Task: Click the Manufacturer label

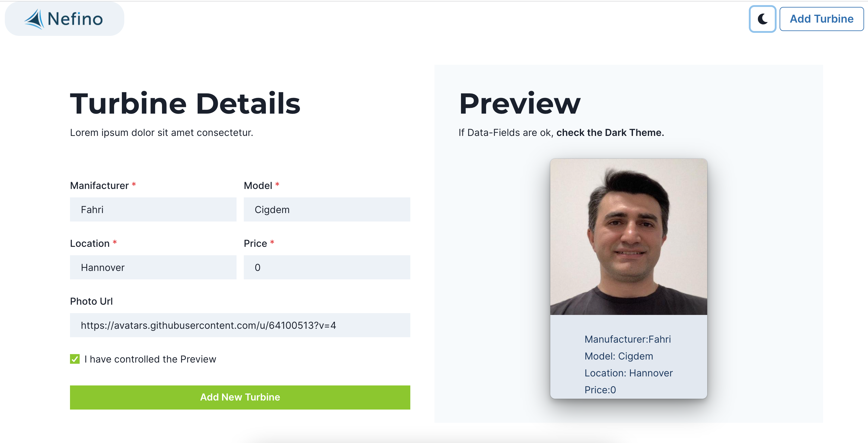Action: [99, 185]
